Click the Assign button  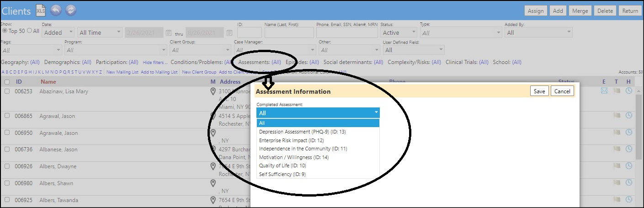[536, 11]
